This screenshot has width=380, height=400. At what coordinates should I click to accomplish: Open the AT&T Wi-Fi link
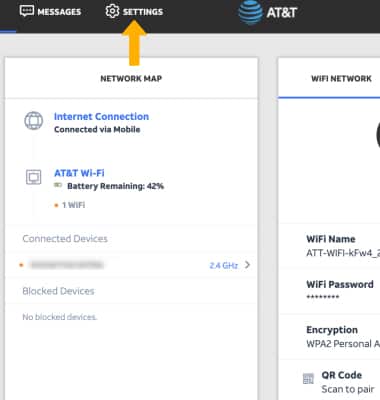[79, 173]
